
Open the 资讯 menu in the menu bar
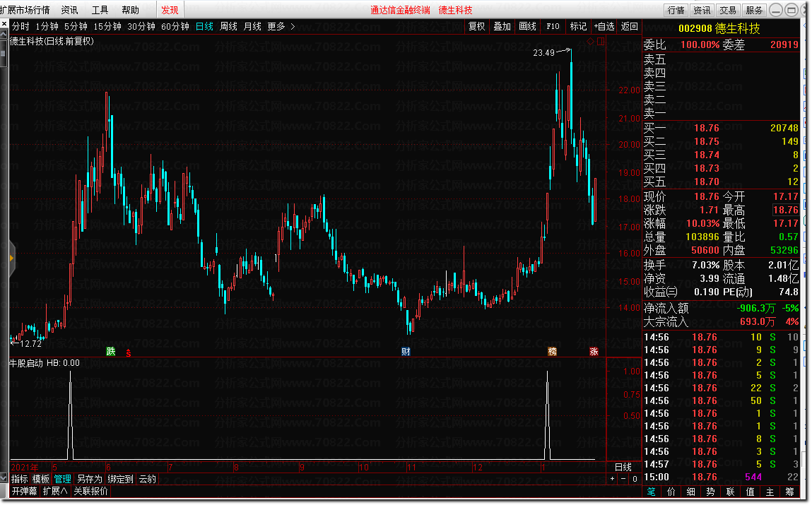tap(69, 10)
